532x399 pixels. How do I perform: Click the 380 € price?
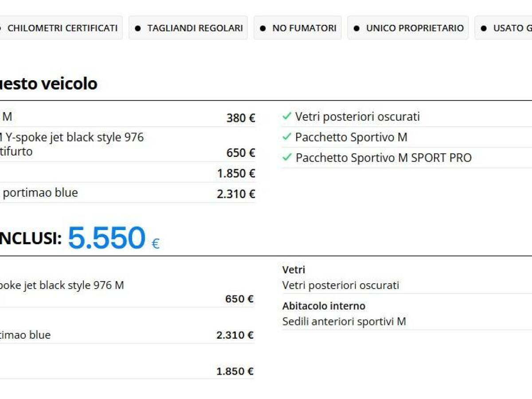click(x=241, y=118)
